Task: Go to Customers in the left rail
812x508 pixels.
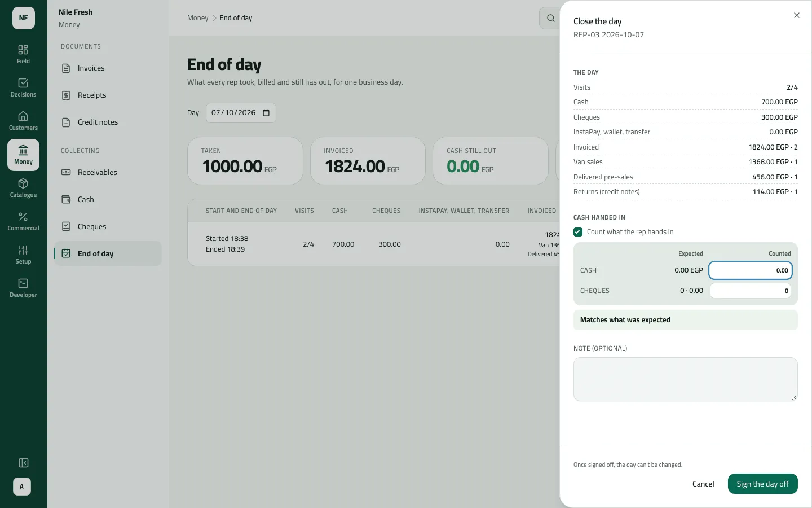Action: pyautogui.click(x=23, y=121)
